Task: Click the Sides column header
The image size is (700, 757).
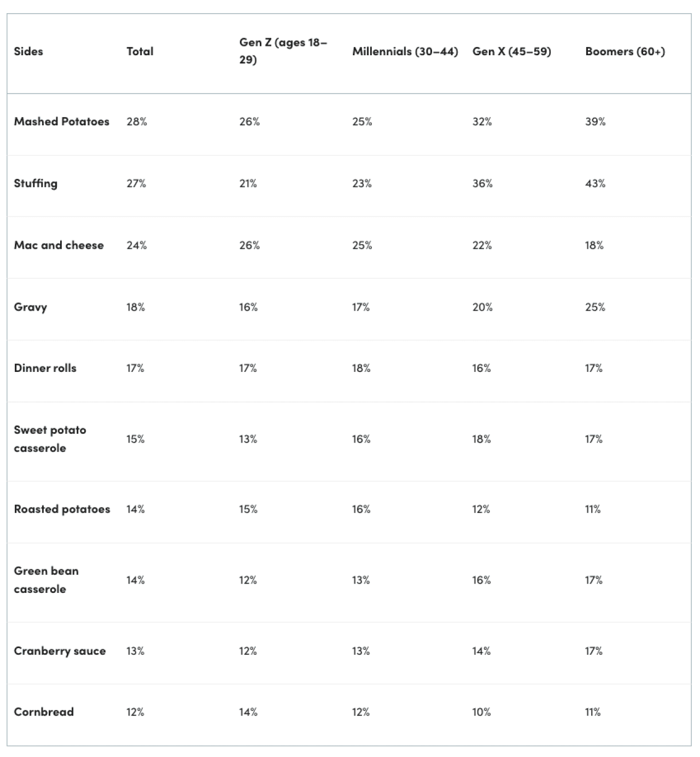Action: (28, 51)
